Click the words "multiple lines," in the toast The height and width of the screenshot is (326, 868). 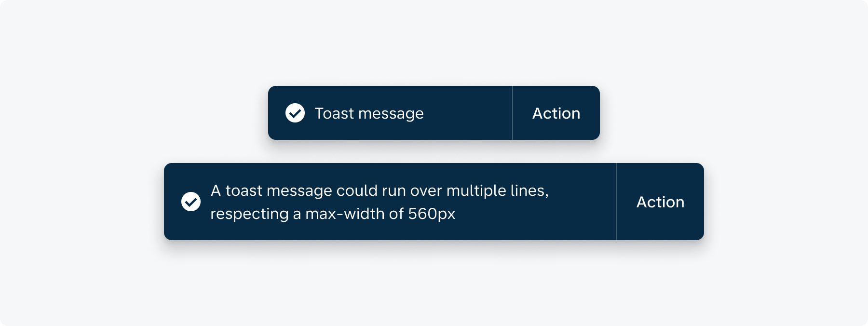(x=497, y=190)
